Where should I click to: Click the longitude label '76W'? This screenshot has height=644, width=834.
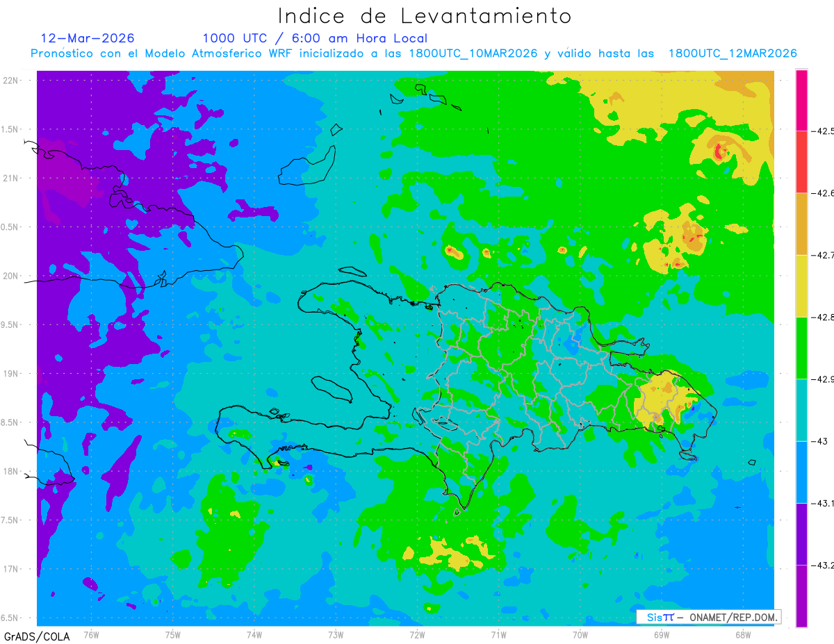point(91,634)
